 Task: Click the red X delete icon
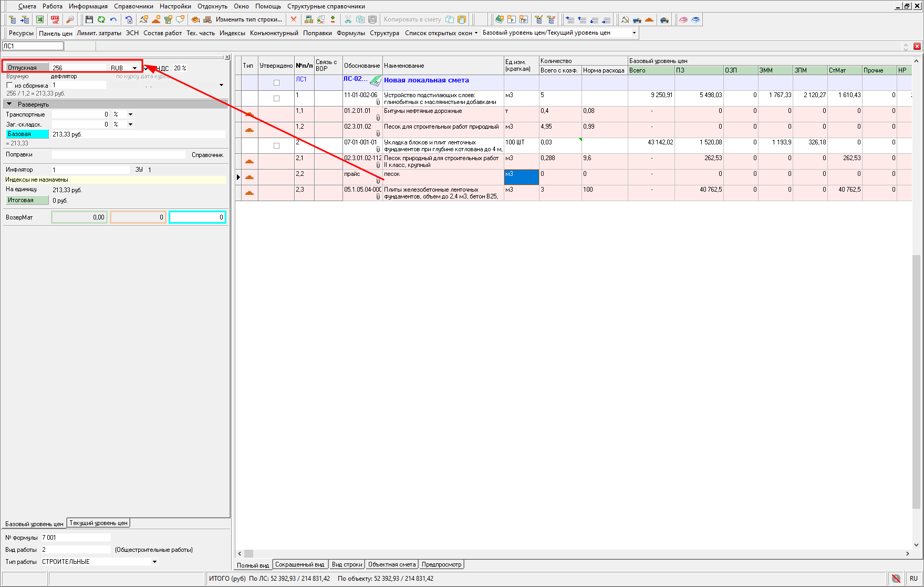pyautogui.click(x=294, y=19)
